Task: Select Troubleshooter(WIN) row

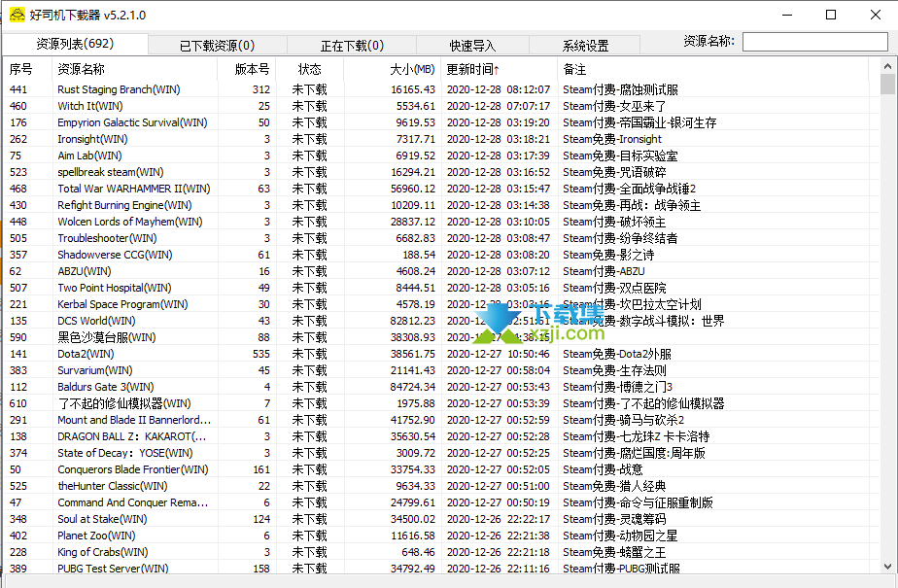Action: pos(442,238)
